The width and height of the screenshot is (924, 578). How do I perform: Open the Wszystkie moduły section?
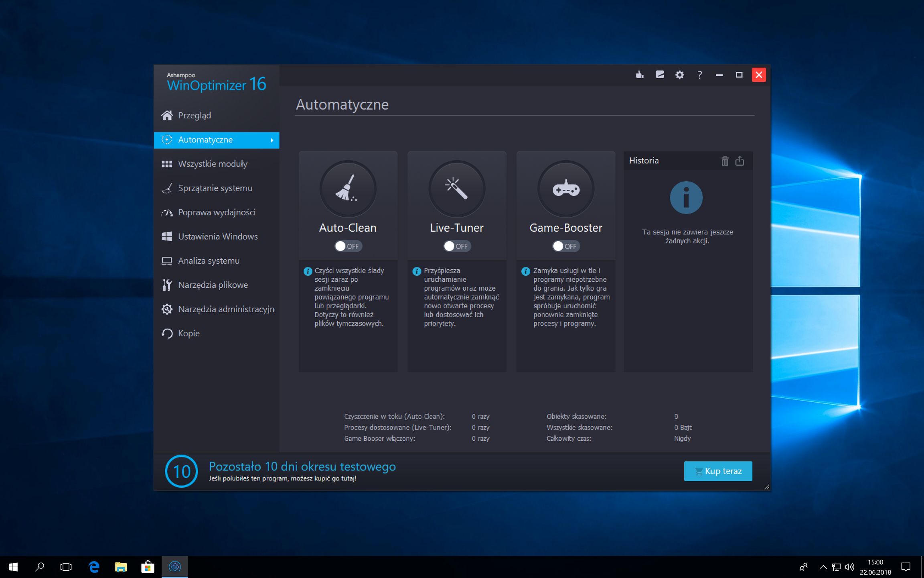click(213, 164)
